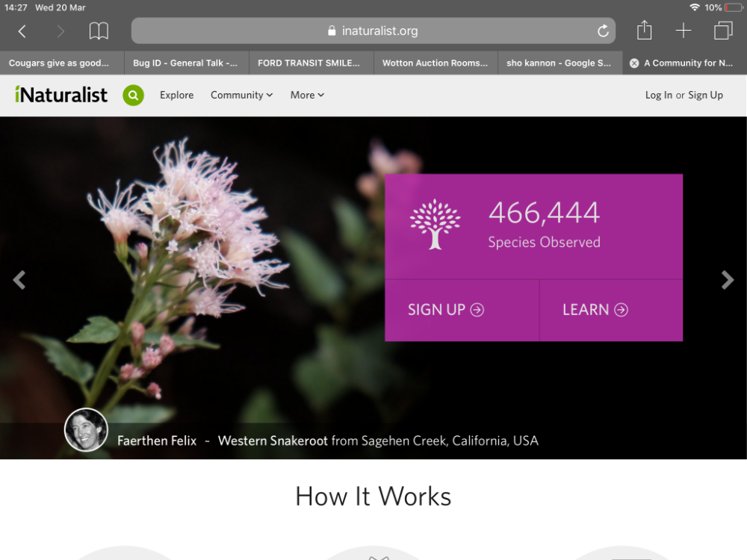
Task: Add a new tab with plus icon
Action: tap(684, 31)
